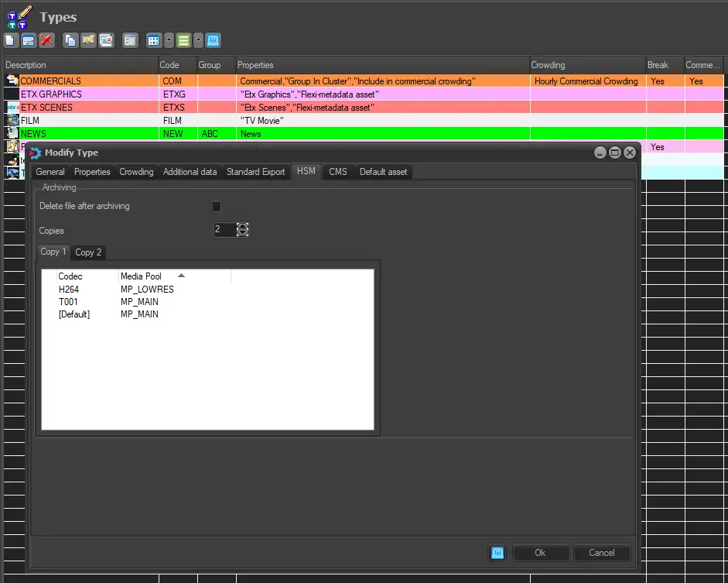Click the Copies spinner arrows

pos(243,230)
